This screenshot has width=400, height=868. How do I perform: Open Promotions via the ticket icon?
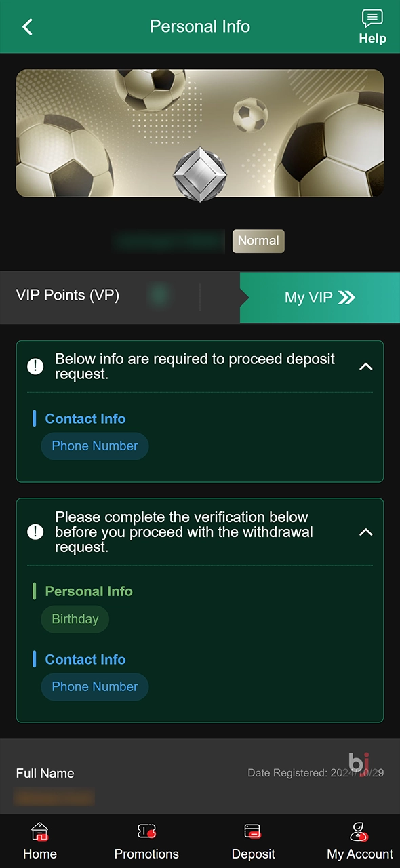tap(146, 831)
